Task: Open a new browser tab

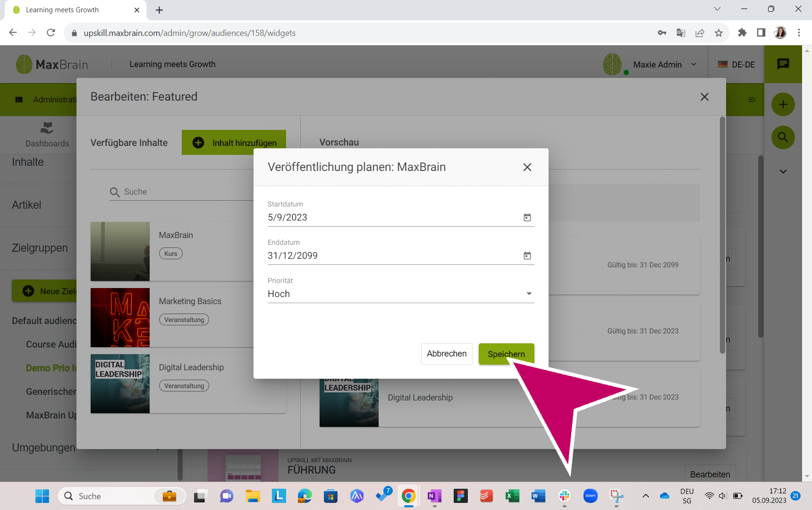Action: click(160, 10)
